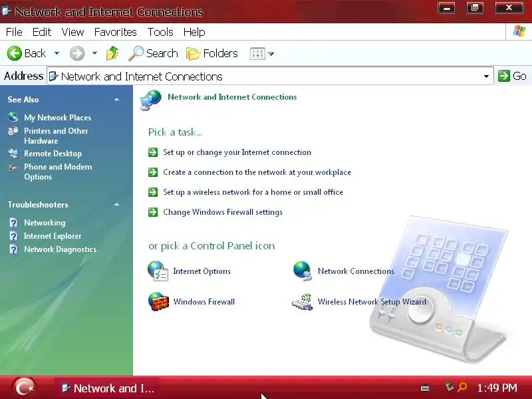Click the Address bar field
The image size is (532, 399).
click(x=270, y=76)
